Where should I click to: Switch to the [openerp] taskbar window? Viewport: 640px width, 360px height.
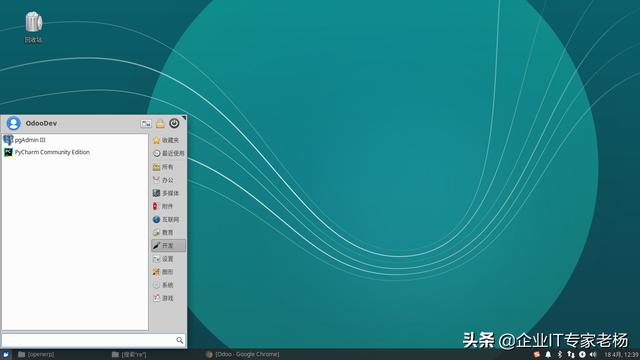pyautogui.click(x=36, y=354)
